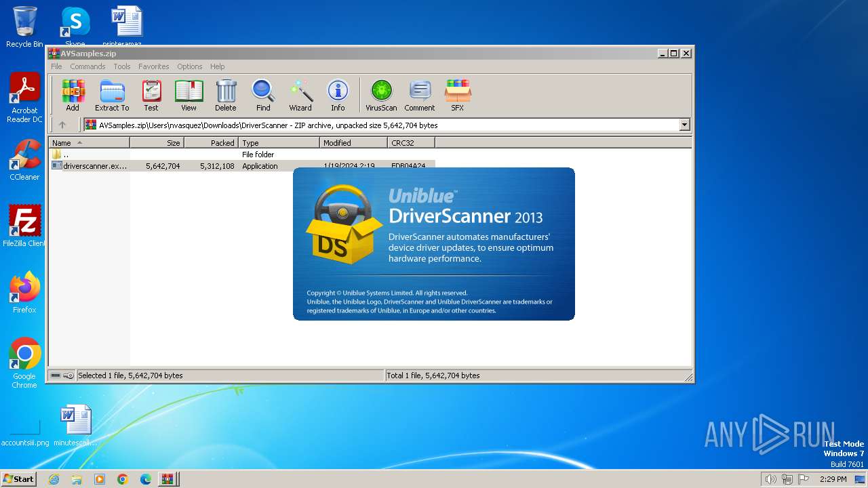Click the 5,312,108 packed size cell
This screenshot has width=868, height=488.
tap(217, 166)
